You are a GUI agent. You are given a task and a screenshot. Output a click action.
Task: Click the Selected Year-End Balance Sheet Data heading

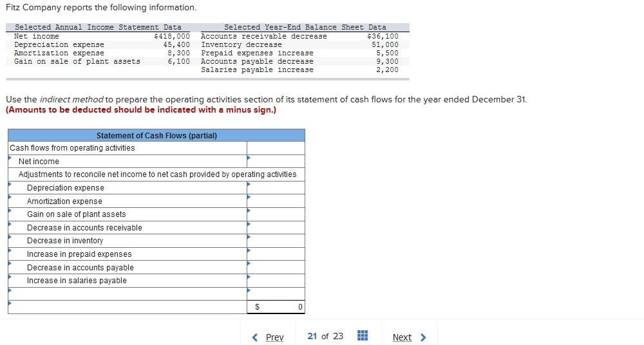(305, 27)
